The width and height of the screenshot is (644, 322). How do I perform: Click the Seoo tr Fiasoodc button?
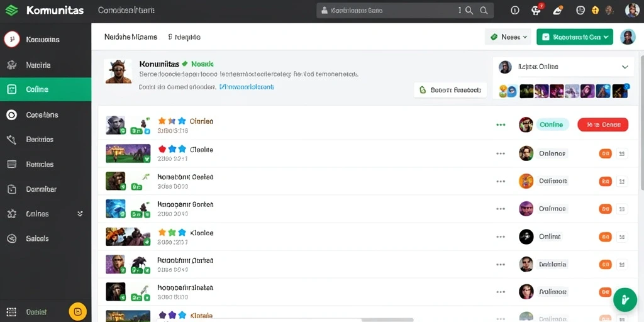click(450, 90)
